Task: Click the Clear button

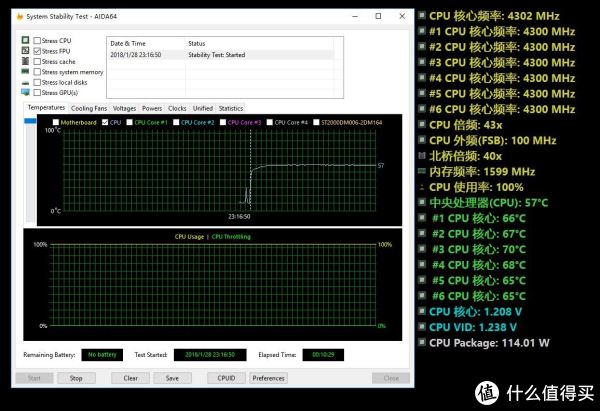Action: [130, 378]
